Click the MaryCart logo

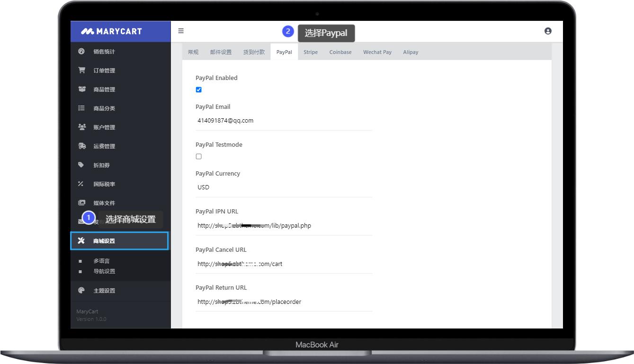(x=111, y=31)
